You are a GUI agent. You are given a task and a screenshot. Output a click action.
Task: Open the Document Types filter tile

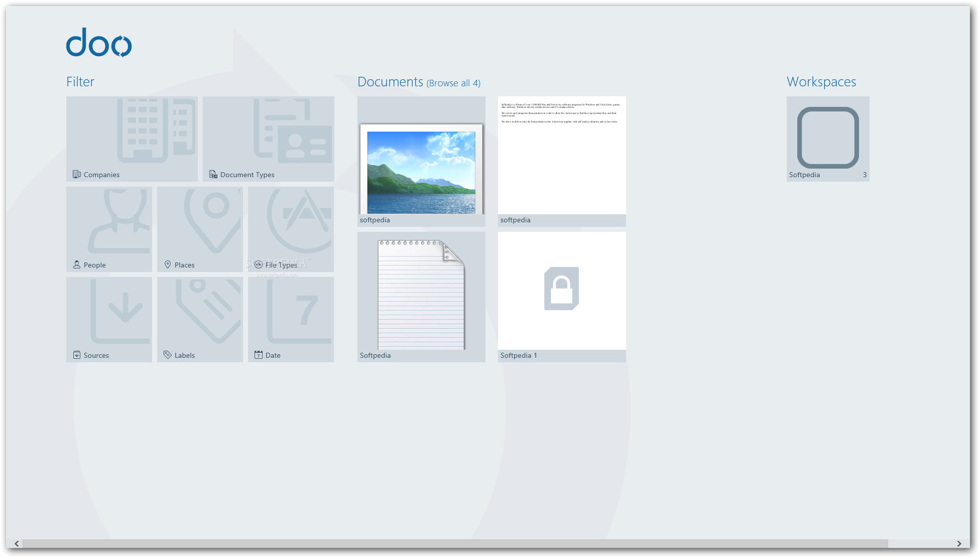(269, 139)
